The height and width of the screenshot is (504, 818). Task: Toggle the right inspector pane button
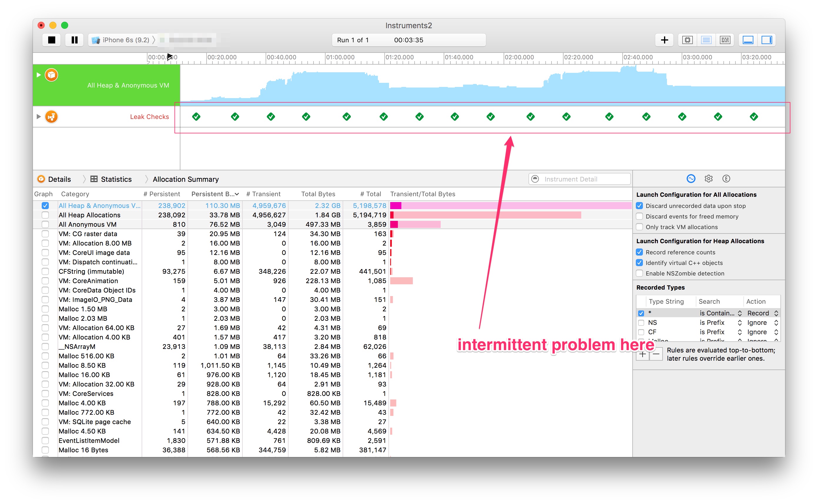click(x=766, y=40)
